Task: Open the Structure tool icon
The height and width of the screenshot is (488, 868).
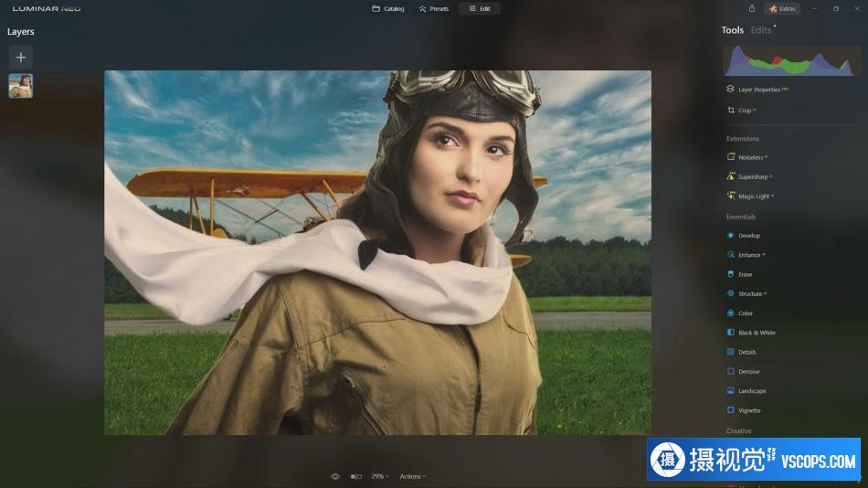Action: (730, 293)
